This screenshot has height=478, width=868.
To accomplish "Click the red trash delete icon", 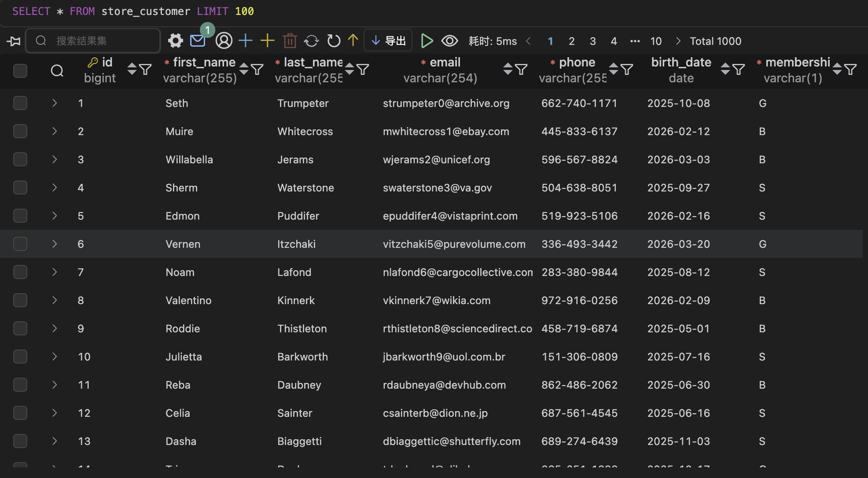I will pos(290,41).
